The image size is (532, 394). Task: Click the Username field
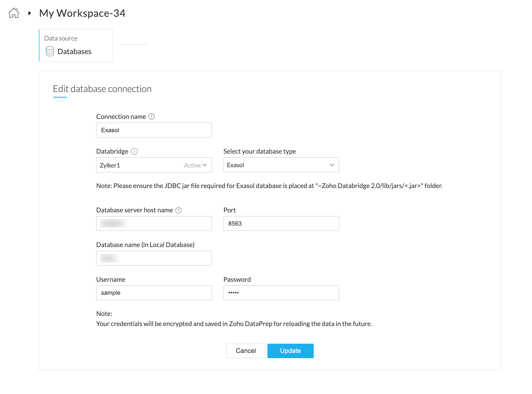coord(154,293)
